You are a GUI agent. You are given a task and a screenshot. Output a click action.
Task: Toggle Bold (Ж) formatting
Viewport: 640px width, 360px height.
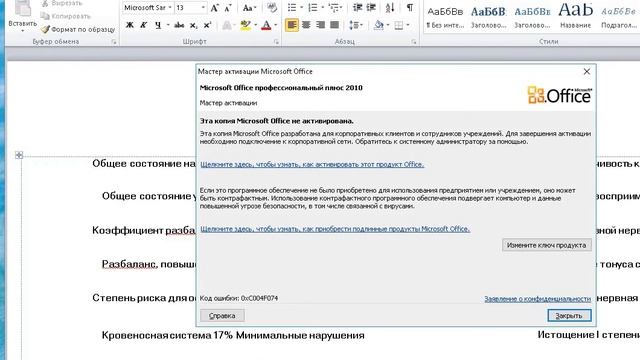click(x=129, y=25)
